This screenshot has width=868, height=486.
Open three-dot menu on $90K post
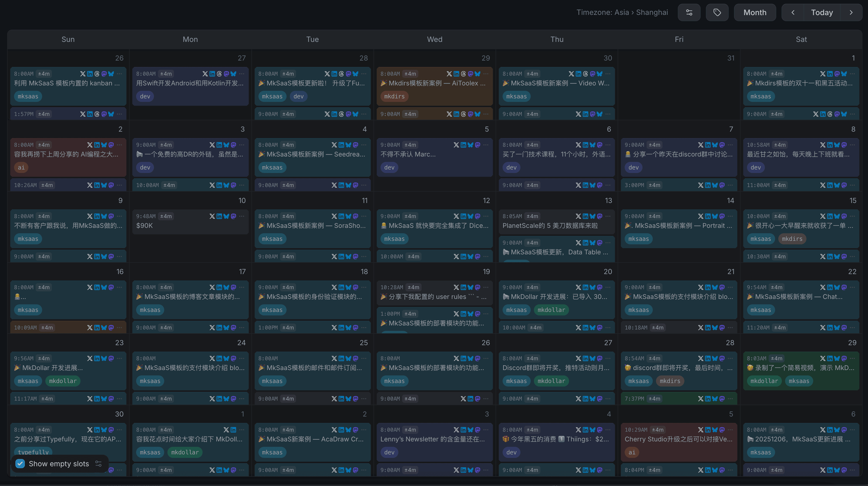click(242, 216)
